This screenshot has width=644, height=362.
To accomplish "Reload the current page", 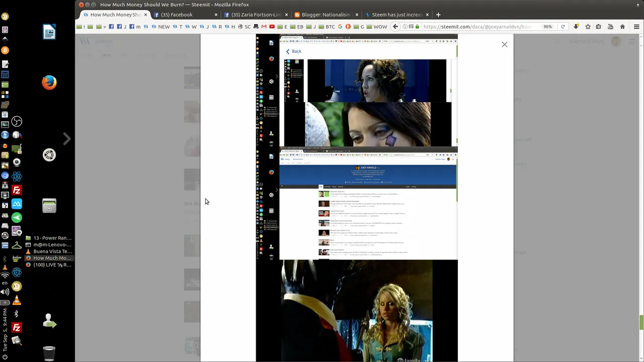I will point(563,27).
